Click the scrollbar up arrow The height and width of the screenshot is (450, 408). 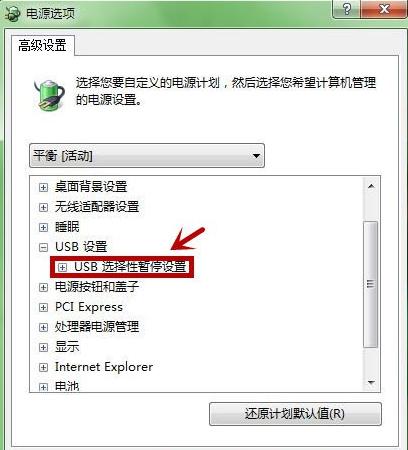(x=371, y=186)
